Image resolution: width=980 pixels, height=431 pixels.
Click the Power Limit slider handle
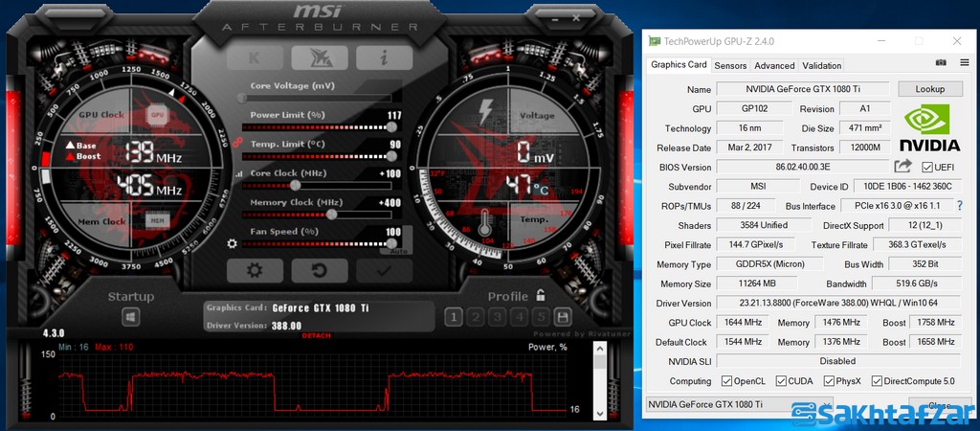(x=391, y=127)
